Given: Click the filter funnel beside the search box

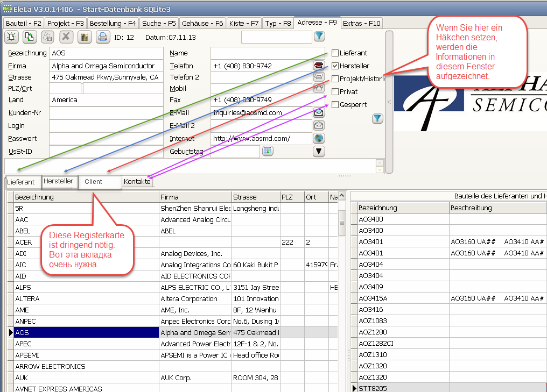Looking at the screenshot, I should [x=319, y=36].
